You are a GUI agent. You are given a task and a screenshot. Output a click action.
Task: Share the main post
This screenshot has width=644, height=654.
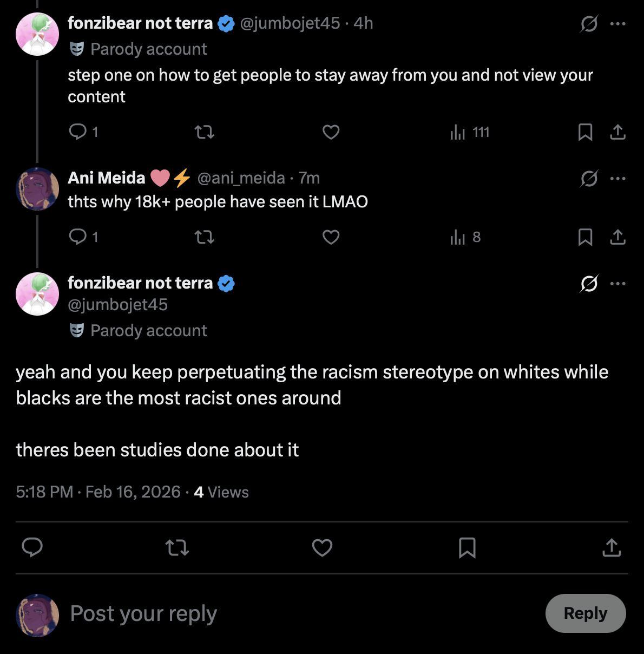[x=612, y=548]
